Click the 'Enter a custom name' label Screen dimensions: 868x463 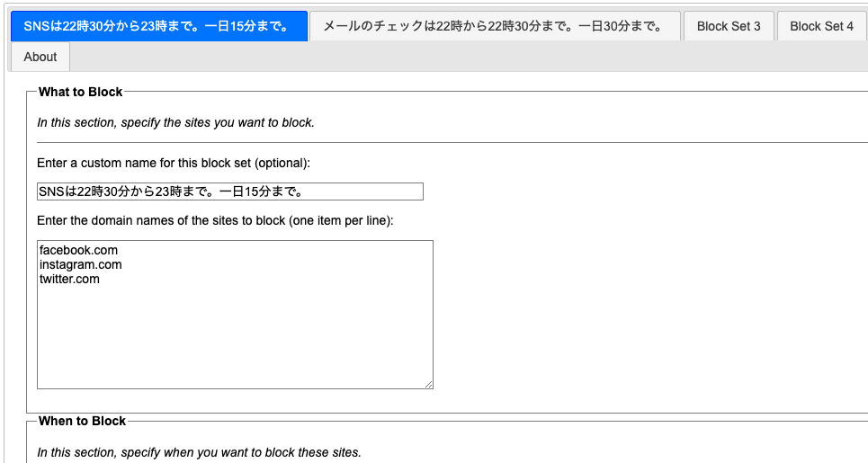174,164
